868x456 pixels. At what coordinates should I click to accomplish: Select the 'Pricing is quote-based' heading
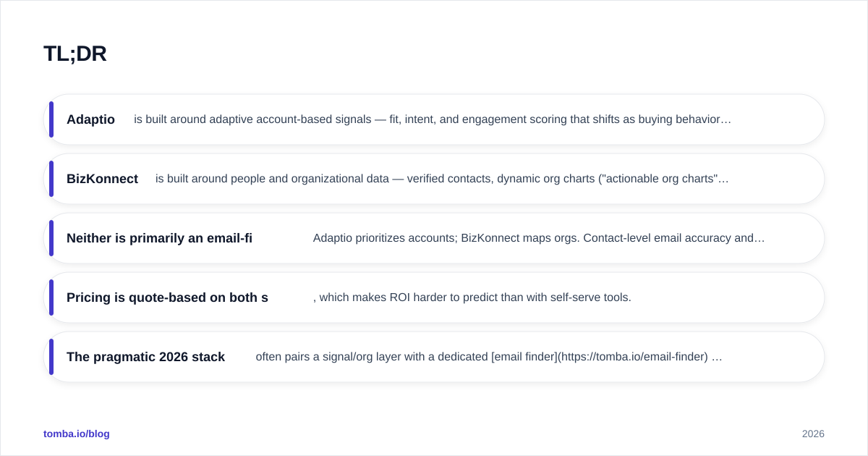point(167,297)
